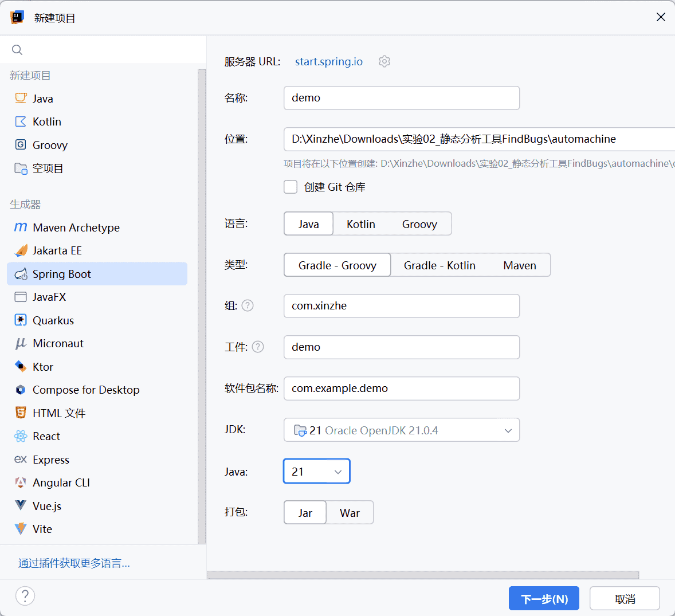Enable the 创建 Git 仓库 checkbox
Screen dimensions: 675x616
tap(291, 187)
